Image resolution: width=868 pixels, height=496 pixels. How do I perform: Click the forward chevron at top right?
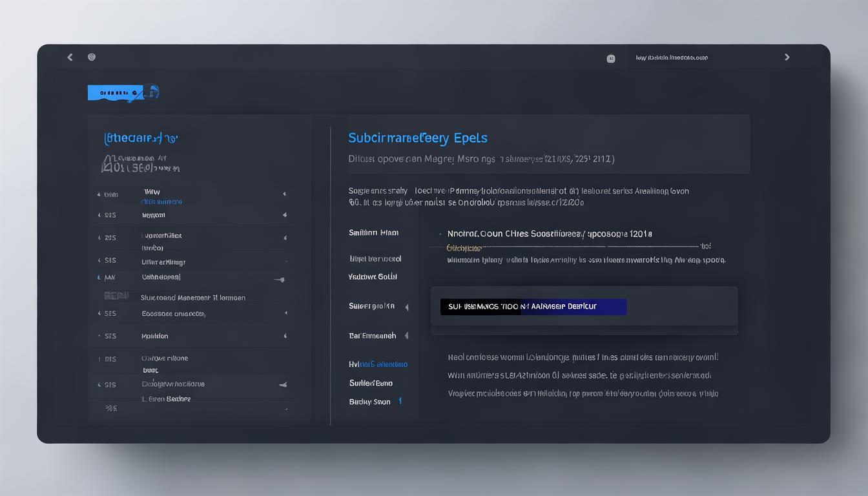pyautogui.click(x=787, y=57)
